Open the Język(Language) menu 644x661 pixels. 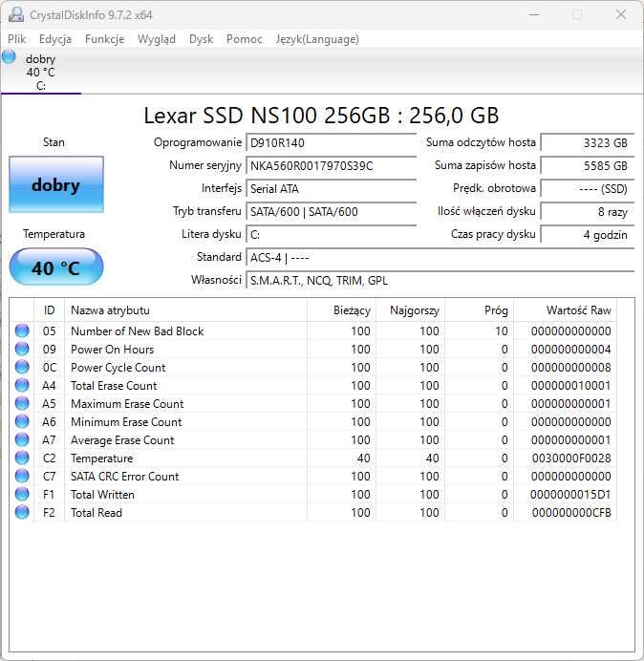(317, 39)
